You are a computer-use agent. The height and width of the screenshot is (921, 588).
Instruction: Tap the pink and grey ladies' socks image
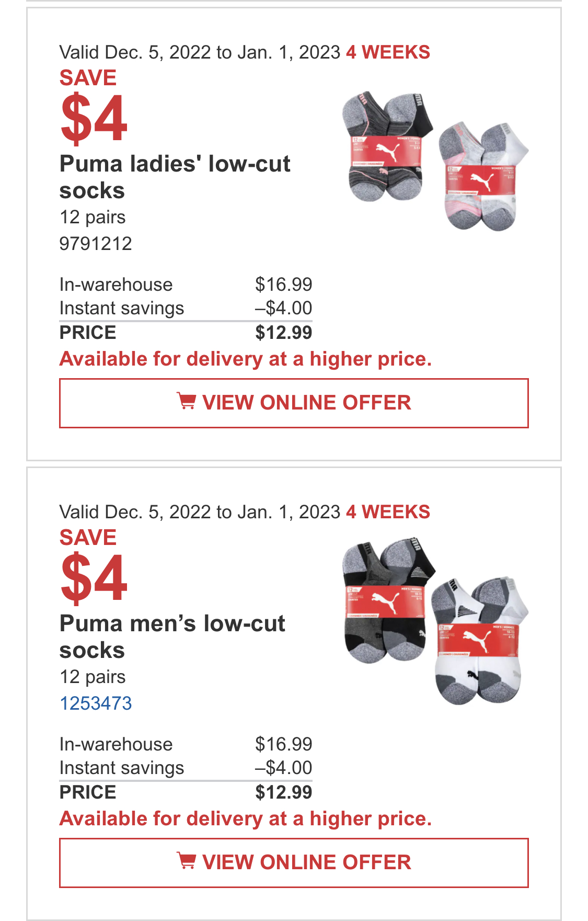point(483,177)
